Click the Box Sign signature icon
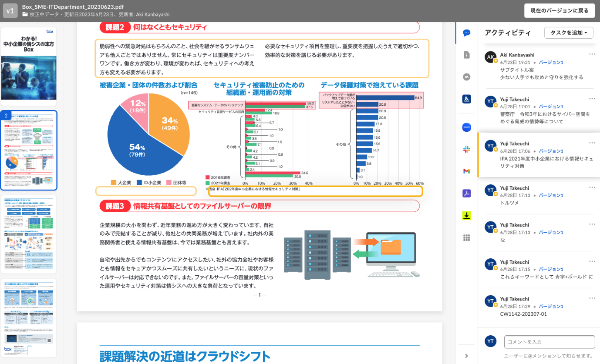Viewport: 600px width, 364px height. point(466,99)
